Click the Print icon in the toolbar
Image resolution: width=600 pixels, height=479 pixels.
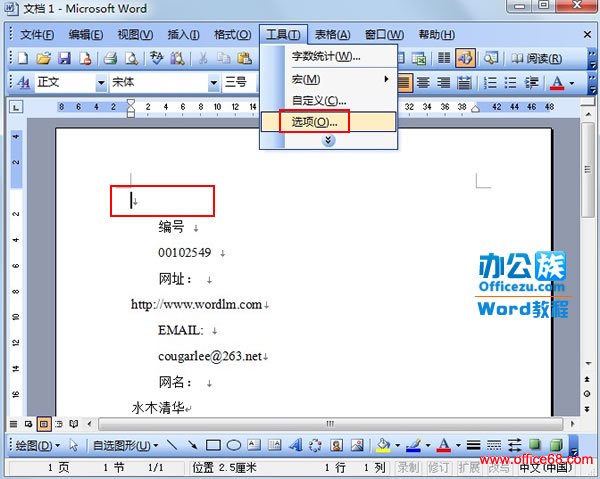111,59
